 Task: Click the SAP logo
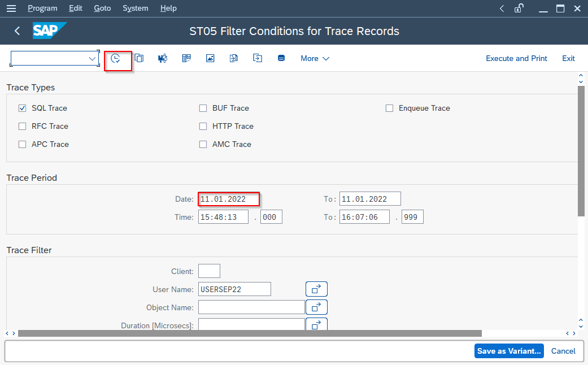[x=50, y=31]
